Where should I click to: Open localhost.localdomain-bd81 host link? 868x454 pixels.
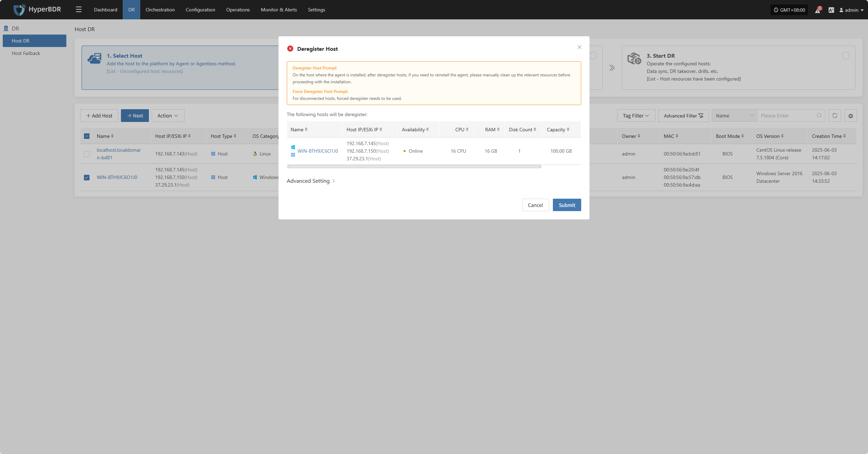click(119, 154)
